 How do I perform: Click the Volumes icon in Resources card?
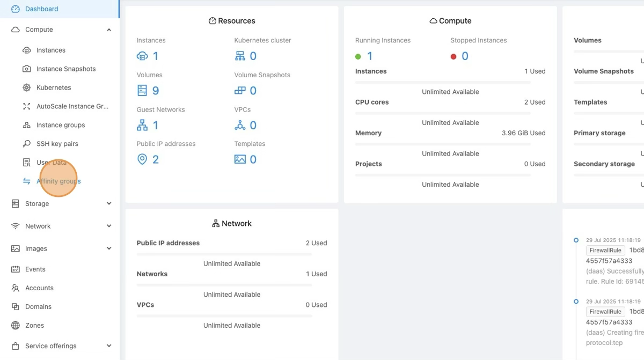[x=142, y=91]
